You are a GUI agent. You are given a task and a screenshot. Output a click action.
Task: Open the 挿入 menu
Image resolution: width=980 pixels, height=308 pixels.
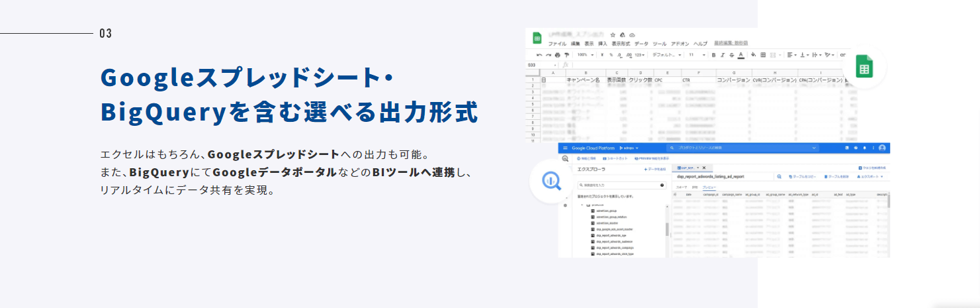tap(603, 44)
